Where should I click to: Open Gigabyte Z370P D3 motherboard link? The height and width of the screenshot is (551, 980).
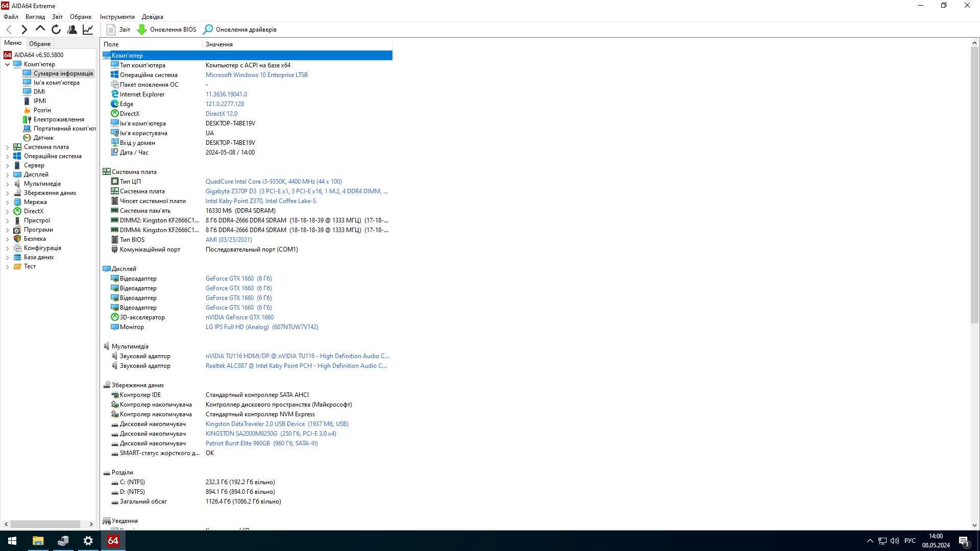coord(297,191)
